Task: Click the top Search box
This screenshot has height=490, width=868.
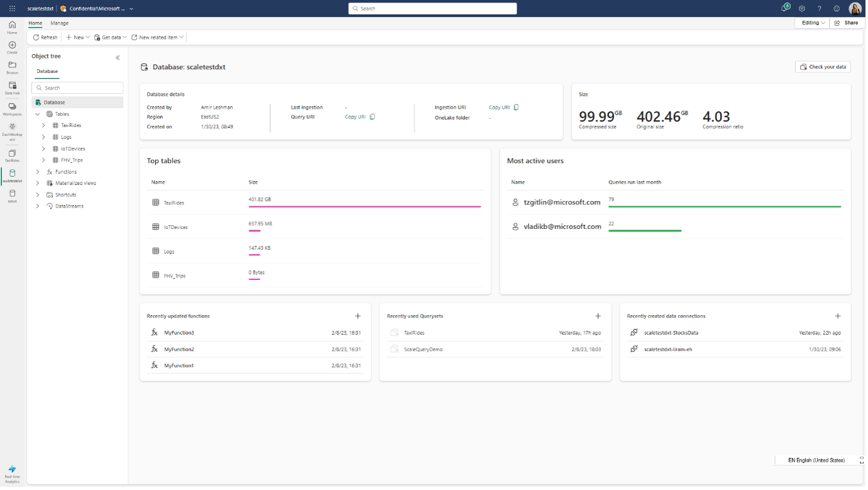Action: [x=432, y=9]
